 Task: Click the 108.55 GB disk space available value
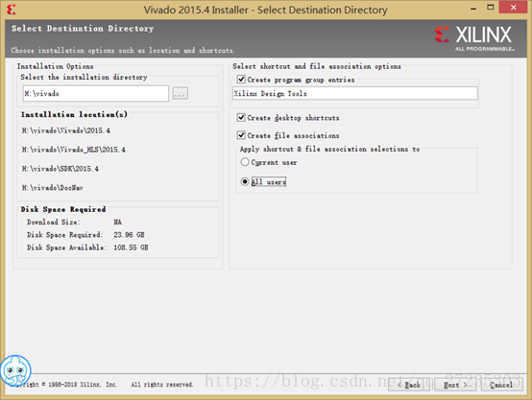click(x=131, y=247)
